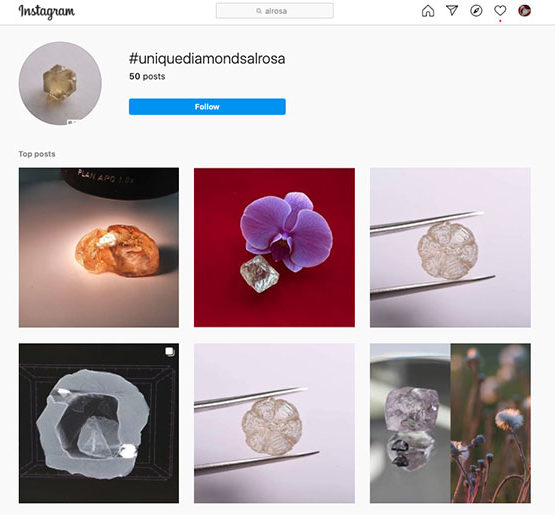Open the grayscale X-ray diamond post
This screenshot has width=555, height=515.
[99, 423]
